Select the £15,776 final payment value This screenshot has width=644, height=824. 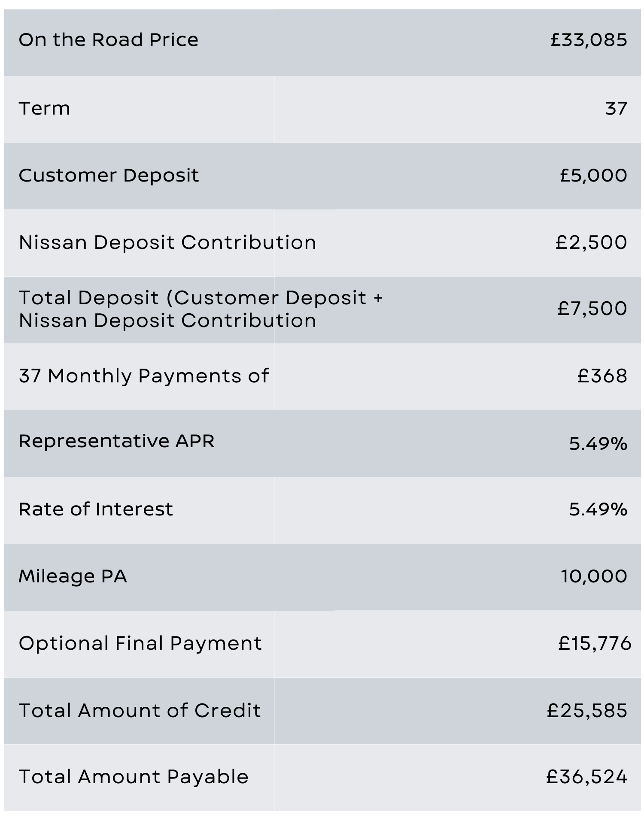pos(595,643)
